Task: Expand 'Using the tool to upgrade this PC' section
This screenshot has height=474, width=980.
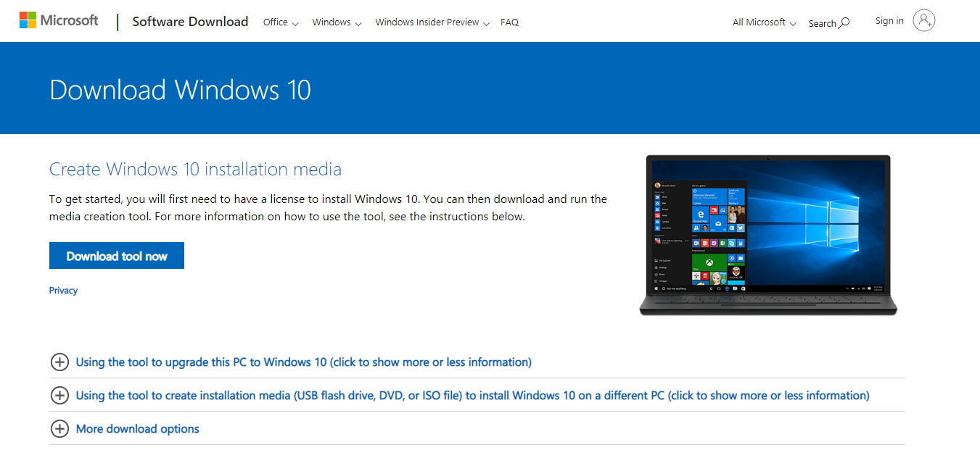Action: (x=304, y=362)
